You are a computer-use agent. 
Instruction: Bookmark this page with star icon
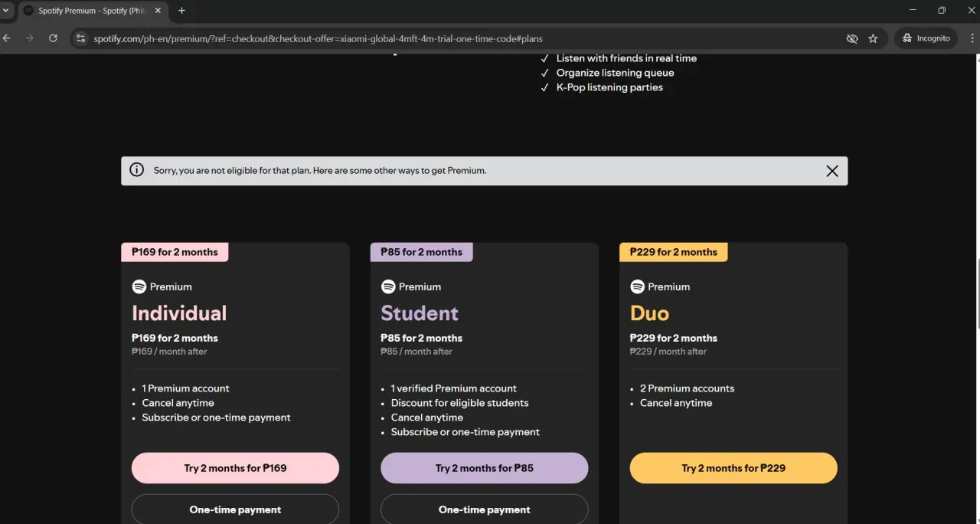873,38
